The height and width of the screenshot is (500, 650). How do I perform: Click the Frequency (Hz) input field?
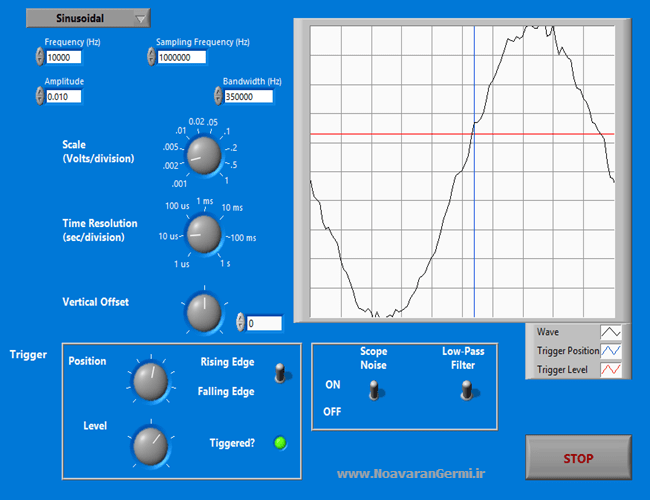coord(63,57)
